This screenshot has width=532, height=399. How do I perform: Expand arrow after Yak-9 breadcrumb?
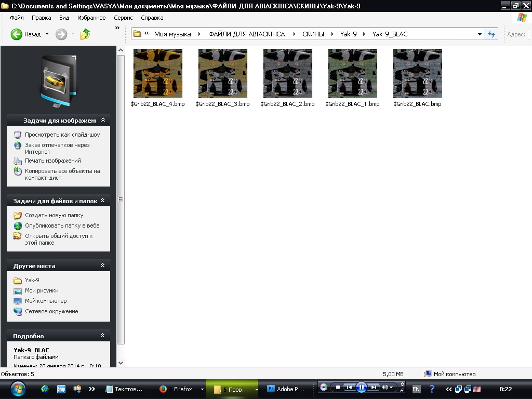point(364,34)
